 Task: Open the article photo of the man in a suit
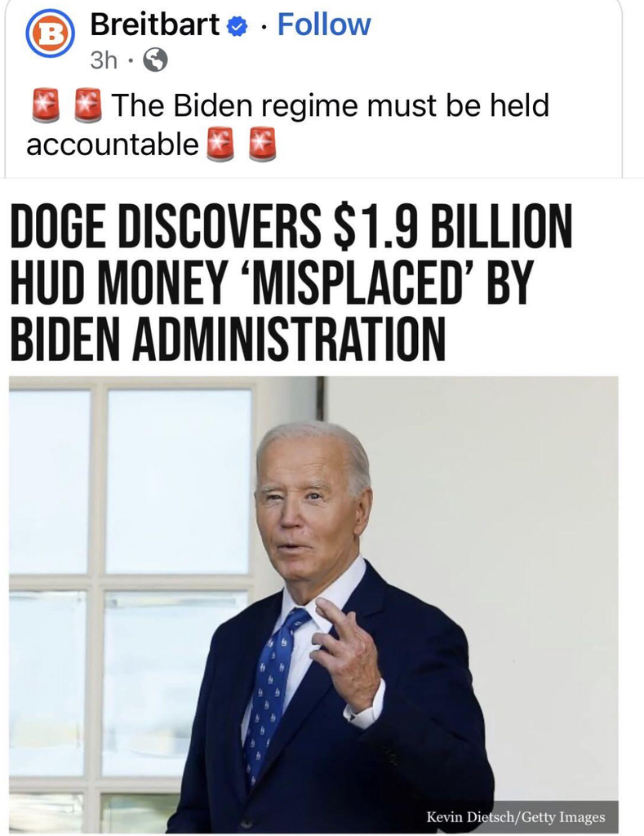[x=313, y=604]
